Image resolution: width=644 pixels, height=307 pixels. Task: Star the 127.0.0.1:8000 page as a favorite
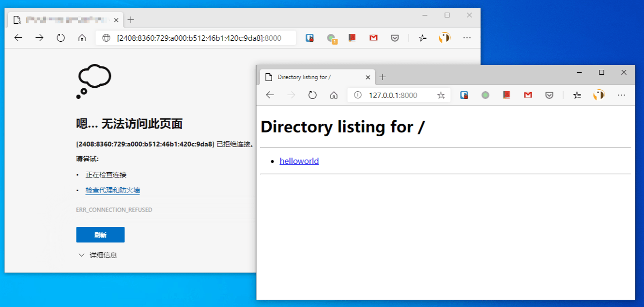coord(441,96)
